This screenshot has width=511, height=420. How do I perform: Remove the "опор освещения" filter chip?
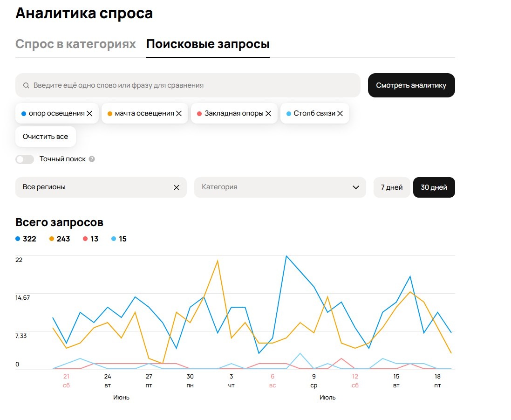pos(89,113)
